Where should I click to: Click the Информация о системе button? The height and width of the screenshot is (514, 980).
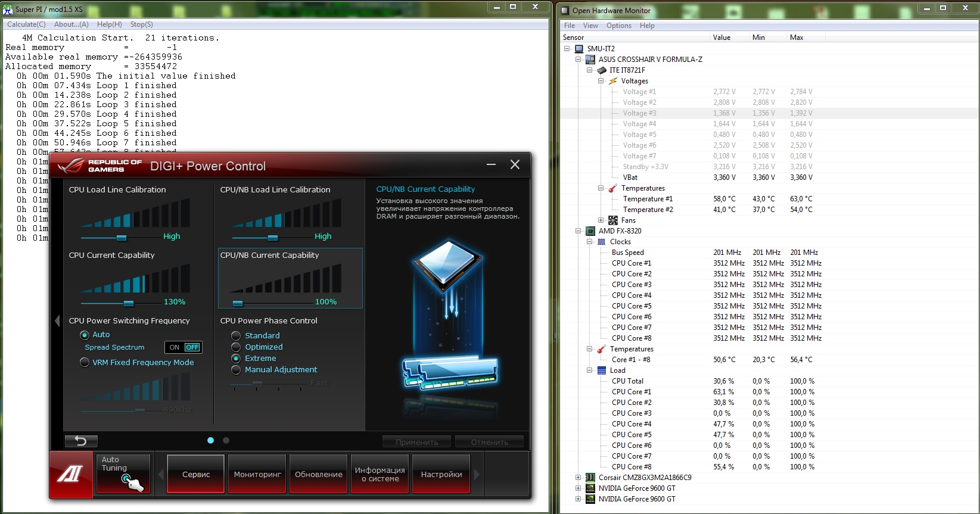coord(380,474)
